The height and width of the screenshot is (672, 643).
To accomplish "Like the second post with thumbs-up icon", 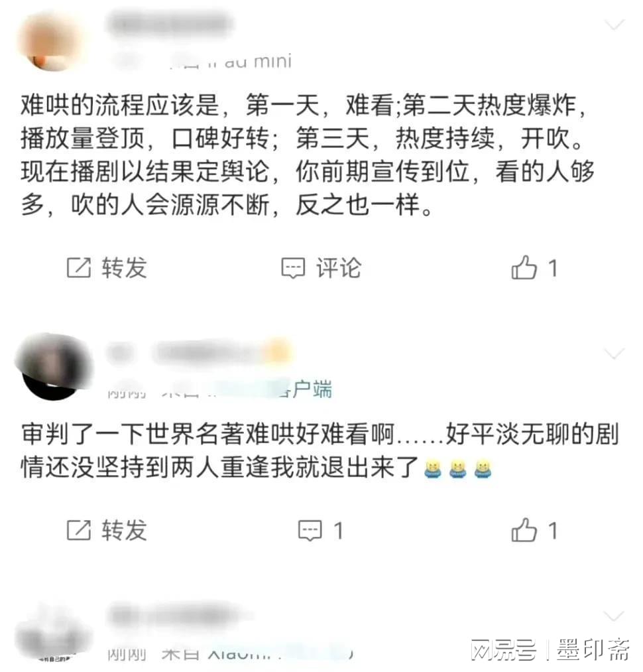I will pos(524,530).
